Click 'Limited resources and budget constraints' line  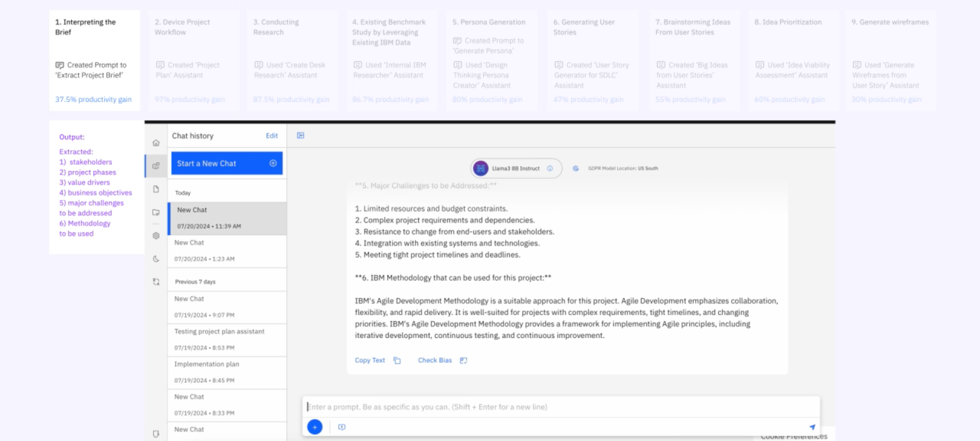[x=431, y=209]
